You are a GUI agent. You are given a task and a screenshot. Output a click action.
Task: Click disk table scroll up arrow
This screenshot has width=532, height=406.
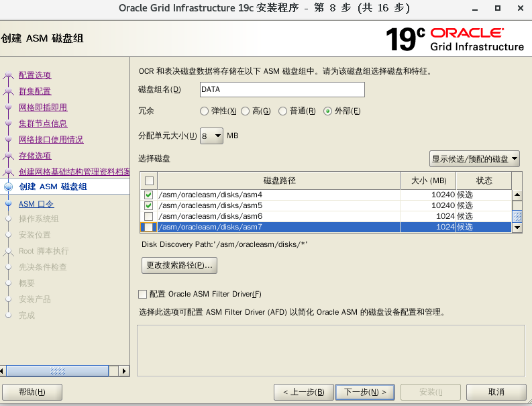[x=517, y=195]
